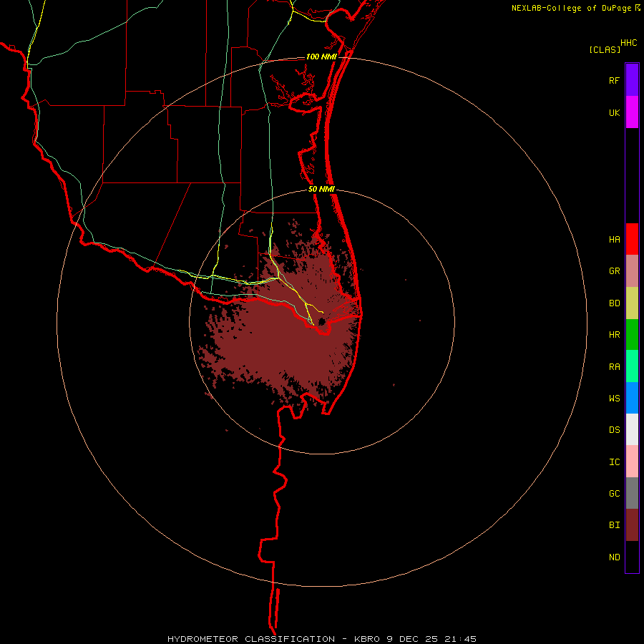Image resolution: width=644 pixels, height=644 pixels.
Task: Click the RA legend label
Action: 614,367
